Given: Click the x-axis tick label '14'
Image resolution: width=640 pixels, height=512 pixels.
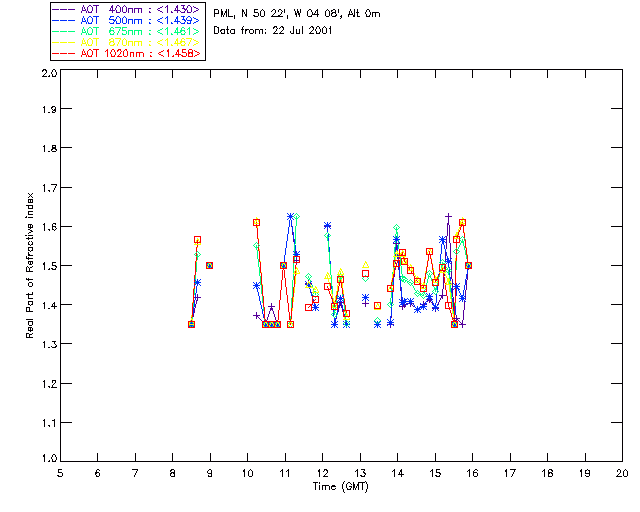Looking at the screenshot, I should [x=398, y=473].
